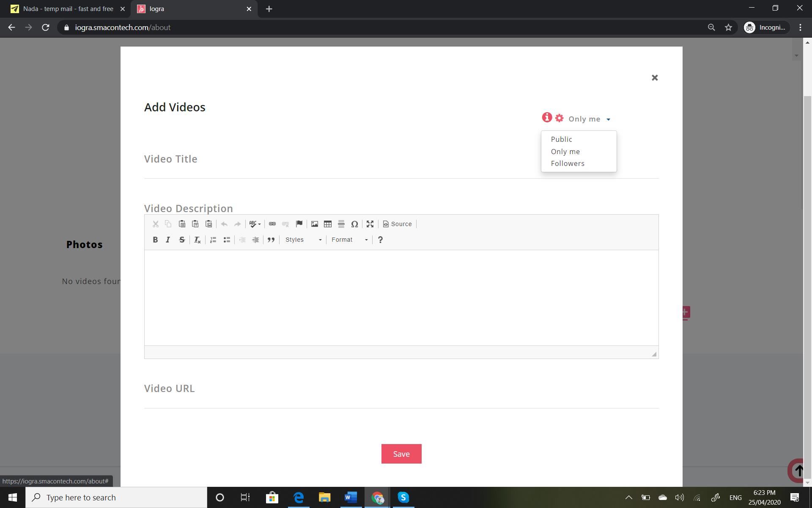Decrease indent in editor
Viewport: 812px width, 508px height.
242,240
